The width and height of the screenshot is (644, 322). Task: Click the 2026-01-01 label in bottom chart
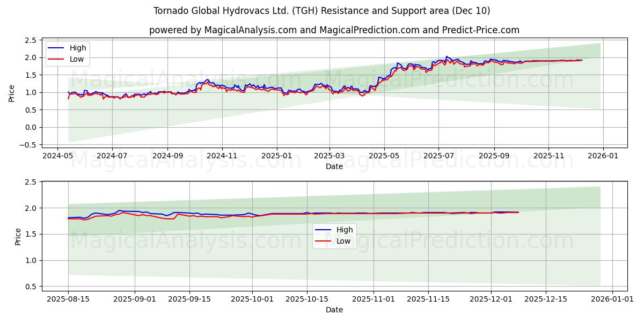click(612, 299)
